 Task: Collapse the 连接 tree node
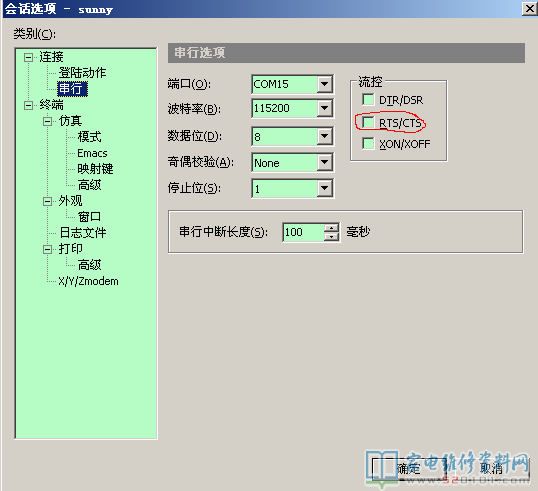[28, 57]
